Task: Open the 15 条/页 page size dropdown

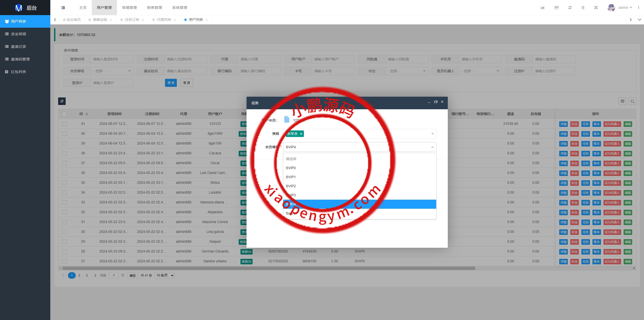Action: click(165, 275)
